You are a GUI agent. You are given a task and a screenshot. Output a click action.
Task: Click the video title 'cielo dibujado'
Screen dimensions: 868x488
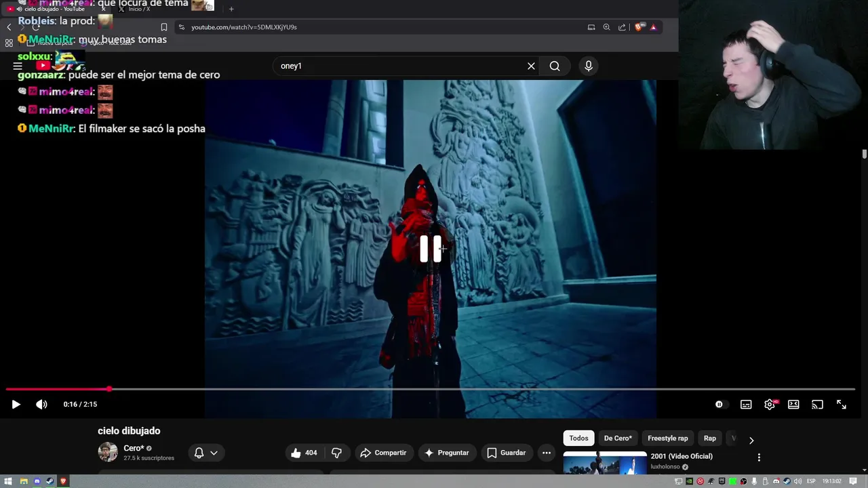pyautogui.click(x=129, y=431)
